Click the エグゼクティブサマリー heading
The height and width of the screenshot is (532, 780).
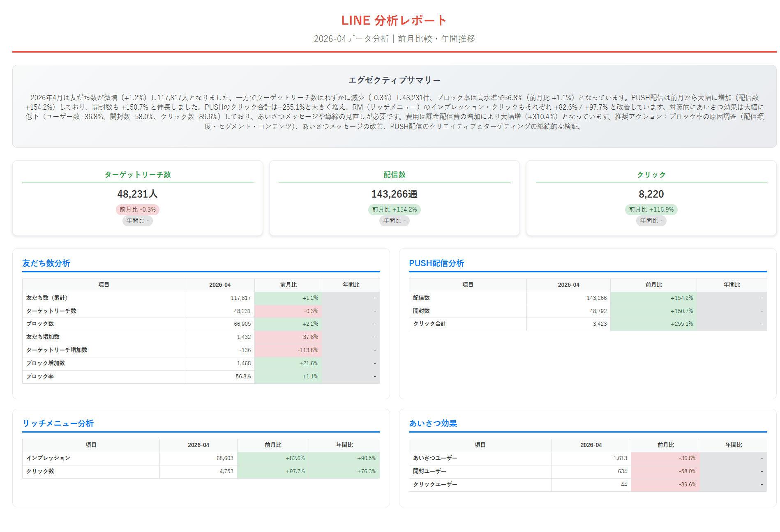click(394, 80)
